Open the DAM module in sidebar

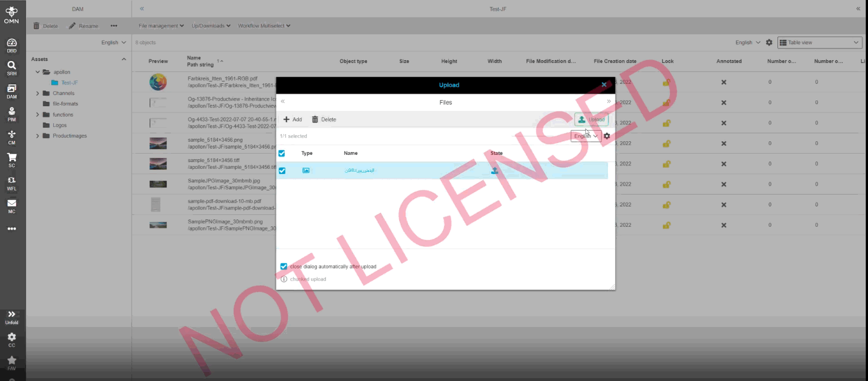tap(12, 92)
